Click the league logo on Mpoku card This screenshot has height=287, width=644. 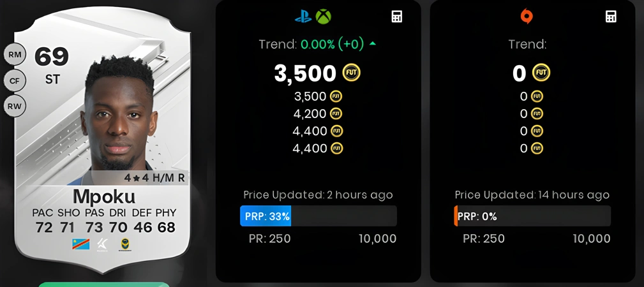click(x=103, y=245)
